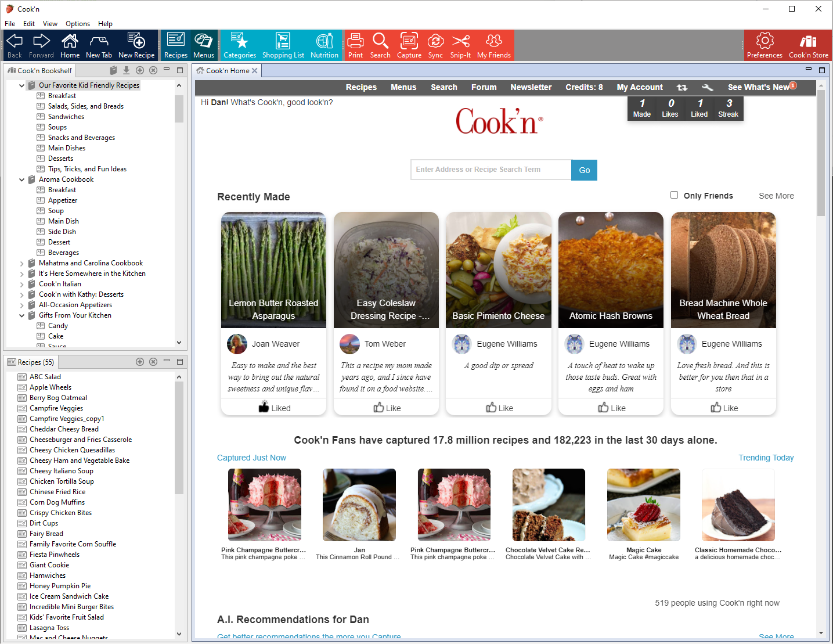Click the Search magnifier toolbar icon
This screenshot has height=644, width=833.
[380, 45]
